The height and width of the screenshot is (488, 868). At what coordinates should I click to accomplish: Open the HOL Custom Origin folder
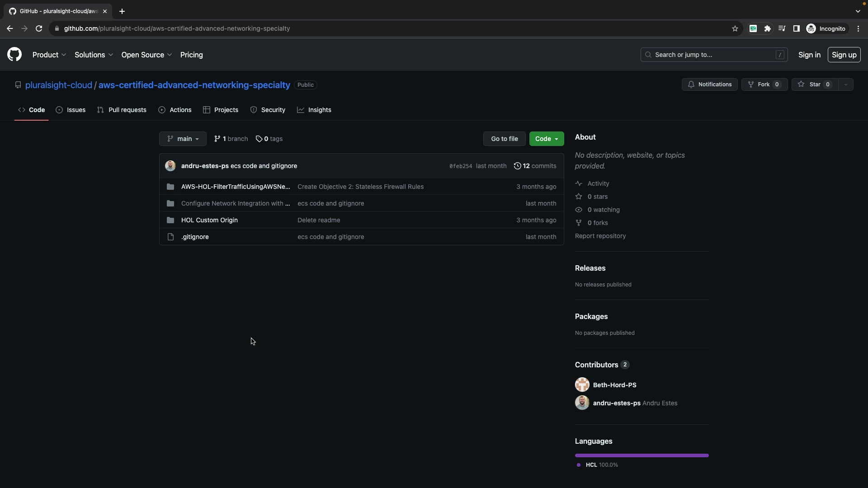click(x=209, y=220)
